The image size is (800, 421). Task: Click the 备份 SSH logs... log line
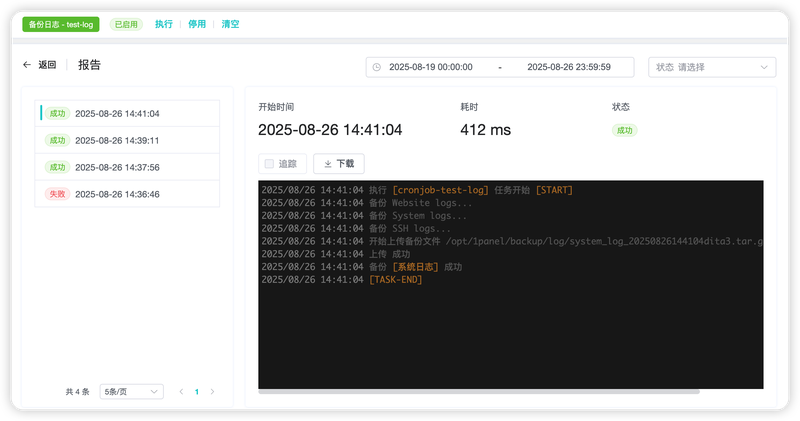click(x=356, y=229)
